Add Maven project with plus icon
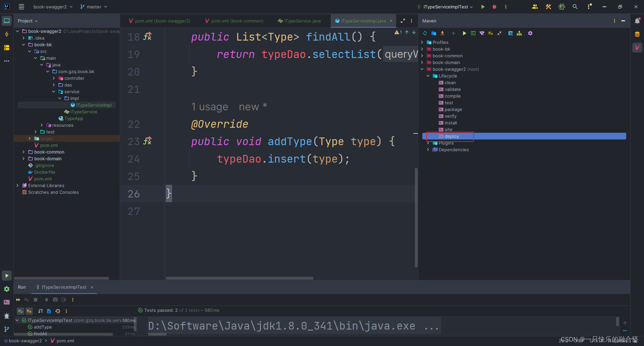This screenshot has height=346, width=644. coord(453,33)
